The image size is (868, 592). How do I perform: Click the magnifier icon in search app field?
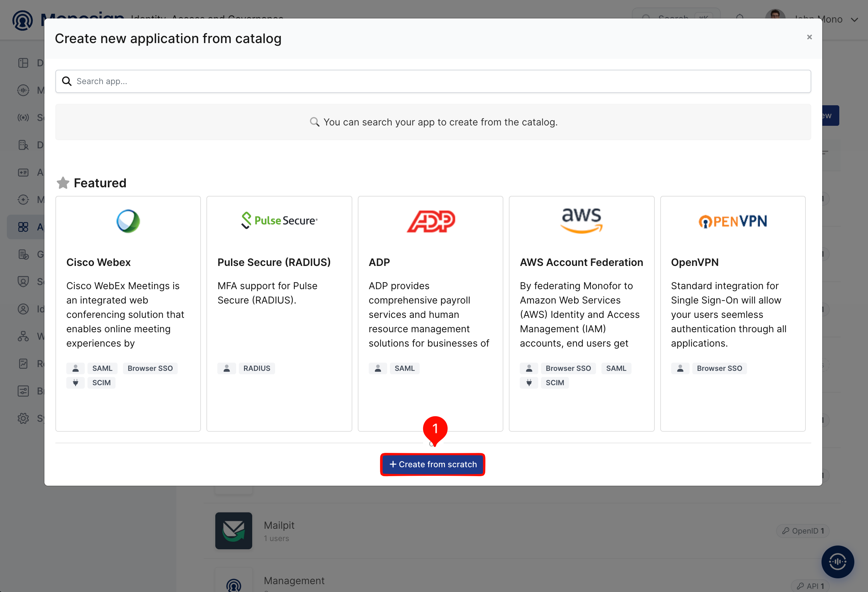click(67, 81)
